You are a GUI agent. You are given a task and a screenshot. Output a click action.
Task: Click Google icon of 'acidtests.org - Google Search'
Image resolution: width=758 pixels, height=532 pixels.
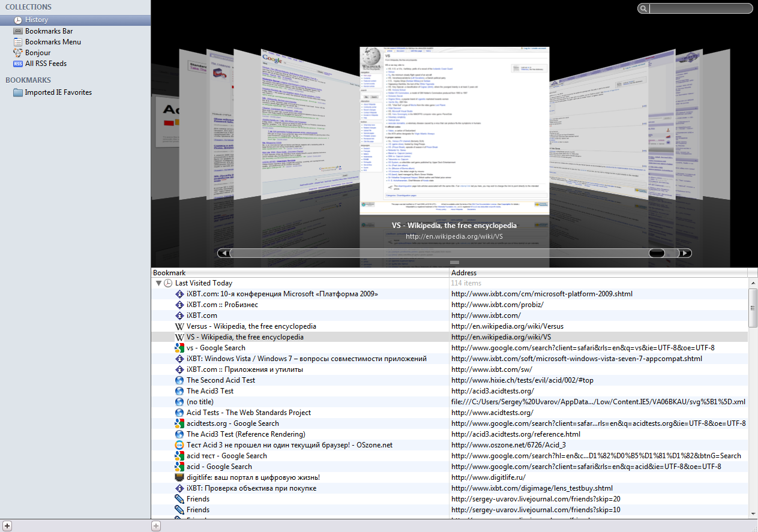[x=179, y=423]
